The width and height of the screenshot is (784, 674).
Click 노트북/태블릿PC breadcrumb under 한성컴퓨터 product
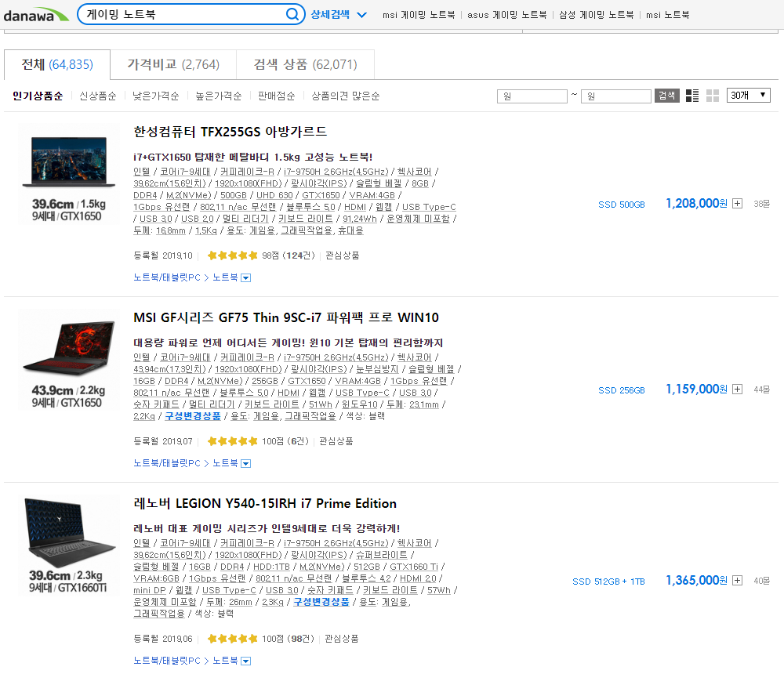(167, 277)
